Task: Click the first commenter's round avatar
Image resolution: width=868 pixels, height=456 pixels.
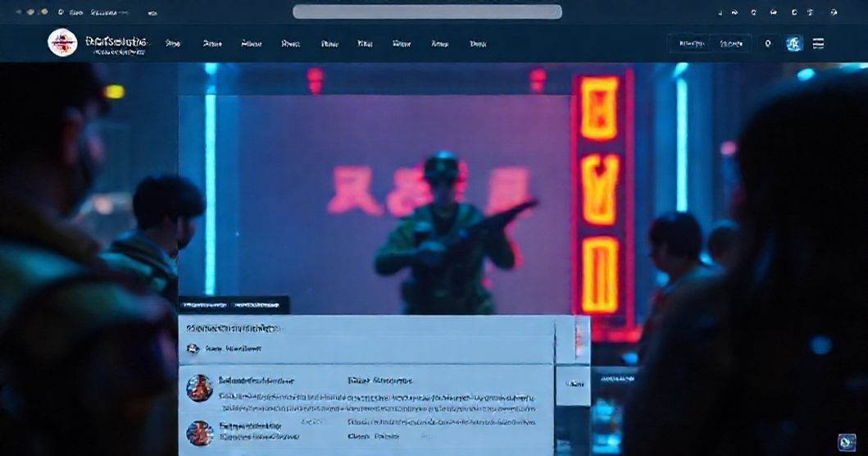Action: 199,388
